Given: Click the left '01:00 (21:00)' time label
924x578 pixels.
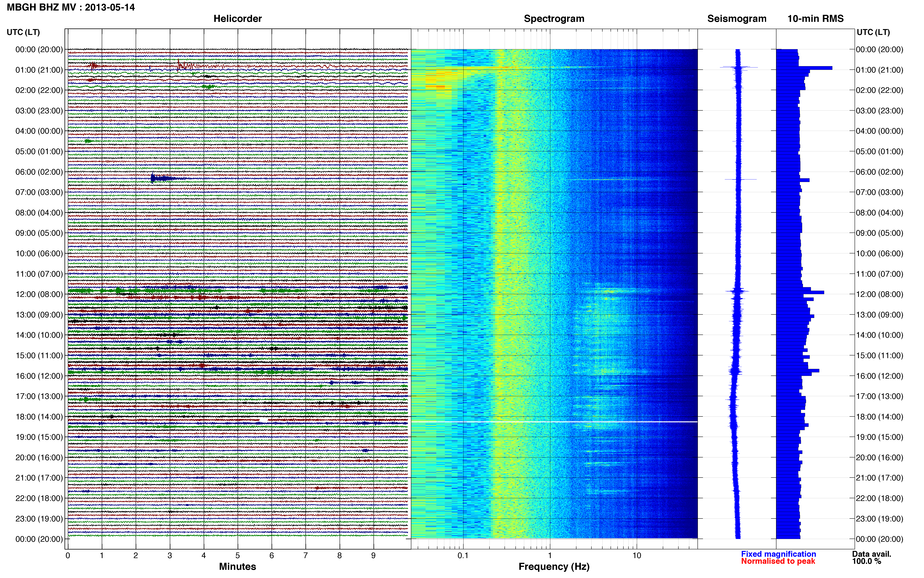Looking at the screenshot, I should (39, 70).
